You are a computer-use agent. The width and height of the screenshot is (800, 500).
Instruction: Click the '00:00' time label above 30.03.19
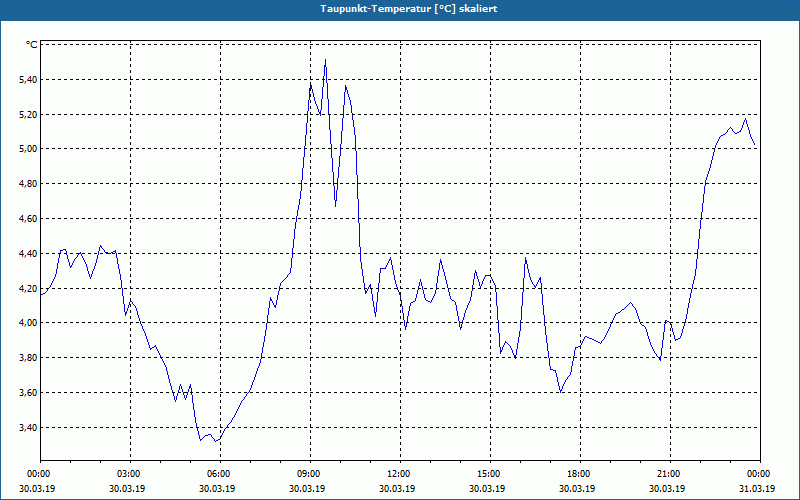coord(37,474)
